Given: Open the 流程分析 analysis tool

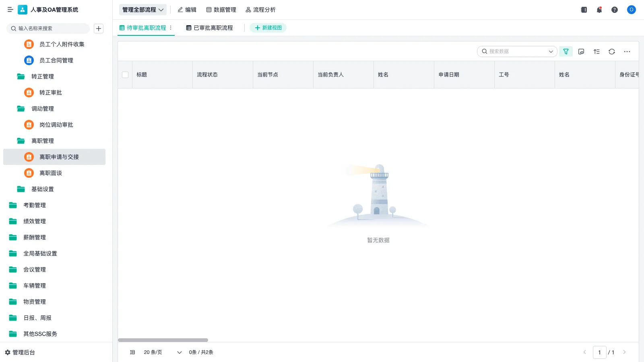Looking at the screenshot, I should click(261, 10).
